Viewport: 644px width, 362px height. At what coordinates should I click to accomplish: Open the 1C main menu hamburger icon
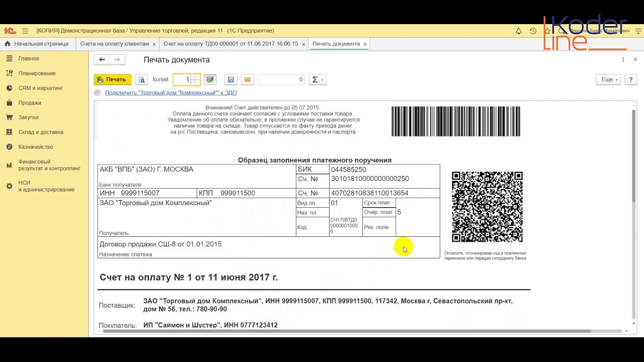pos(25,31)
